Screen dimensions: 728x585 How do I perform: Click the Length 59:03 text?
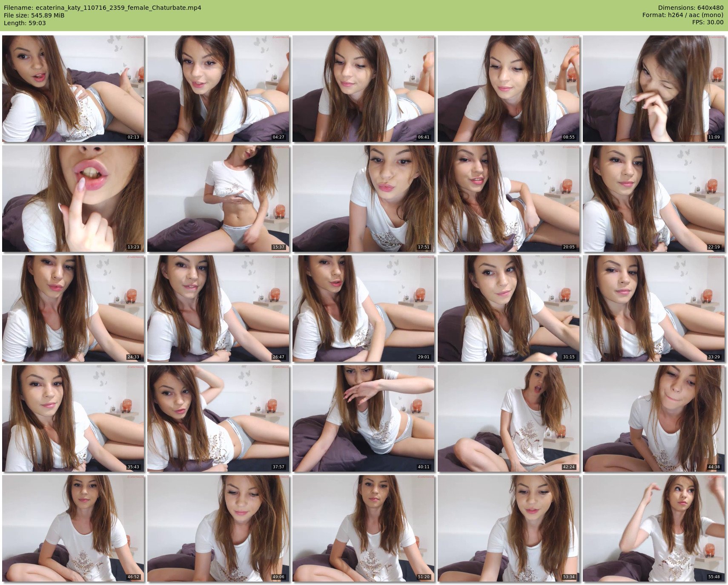click(x=25, y=23)
